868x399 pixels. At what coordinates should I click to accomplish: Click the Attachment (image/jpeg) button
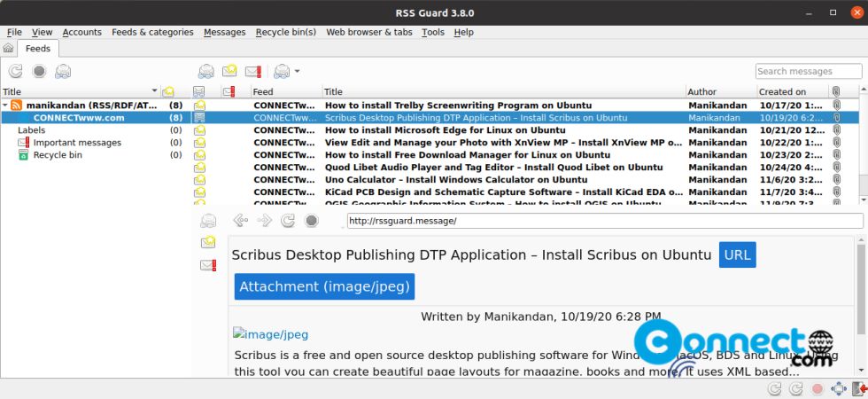pos(324,286)
